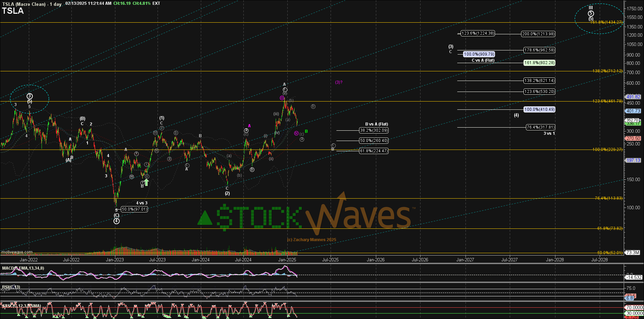Click the RSI(C,13) study label
This screenshot has height=319, width=644.
[11, 287]
